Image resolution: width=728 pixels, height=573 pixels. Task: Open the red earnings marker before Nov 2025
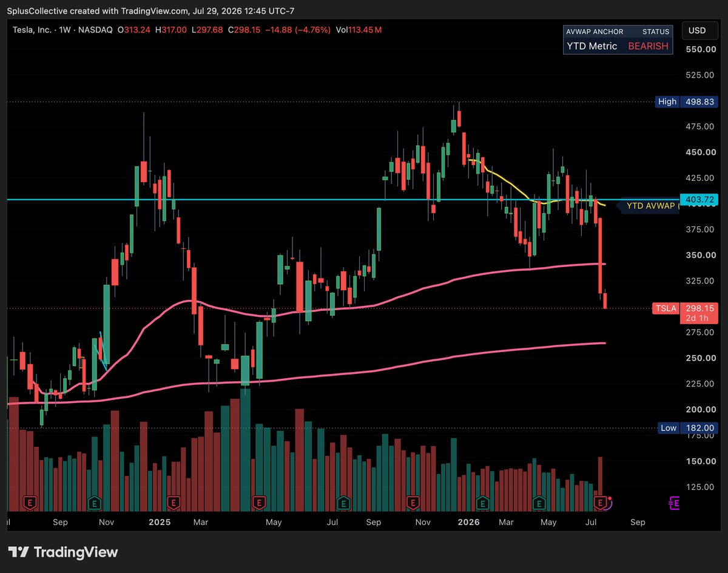click(x=413, y=503)
